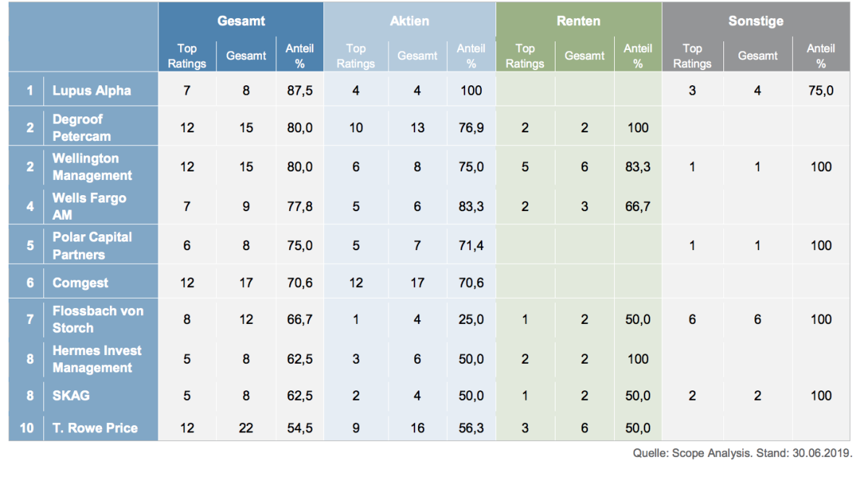This screenshot has height=488, width=868.
Task: Click the Wellington Management row name
Action: tap(92, 166)
